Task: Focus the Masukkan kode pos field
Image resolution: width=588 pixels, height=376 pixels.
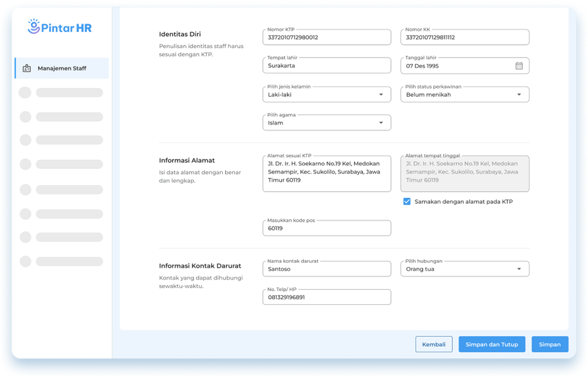Action: click(x=326, y=228)
